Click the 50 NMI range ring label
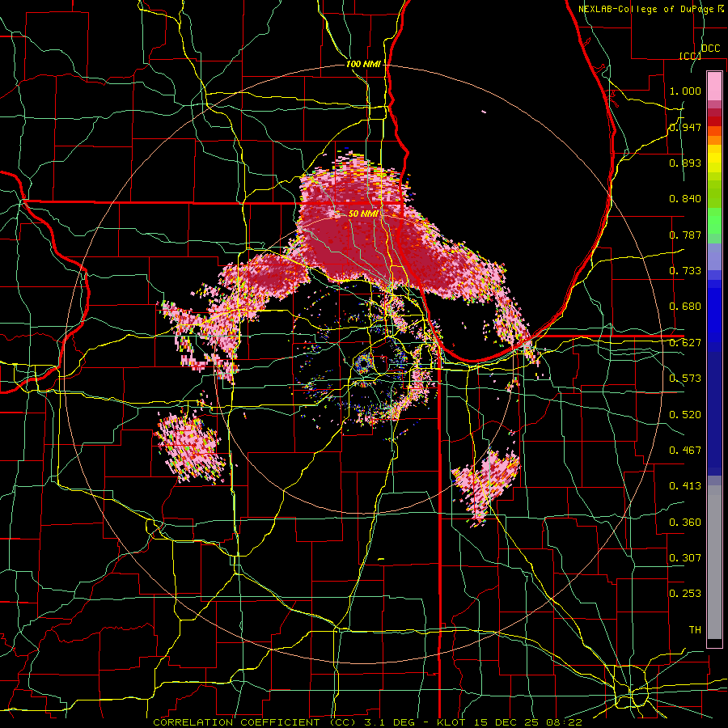Image resolution: width=728 pixels, height=728 pixels. [362, 214]
